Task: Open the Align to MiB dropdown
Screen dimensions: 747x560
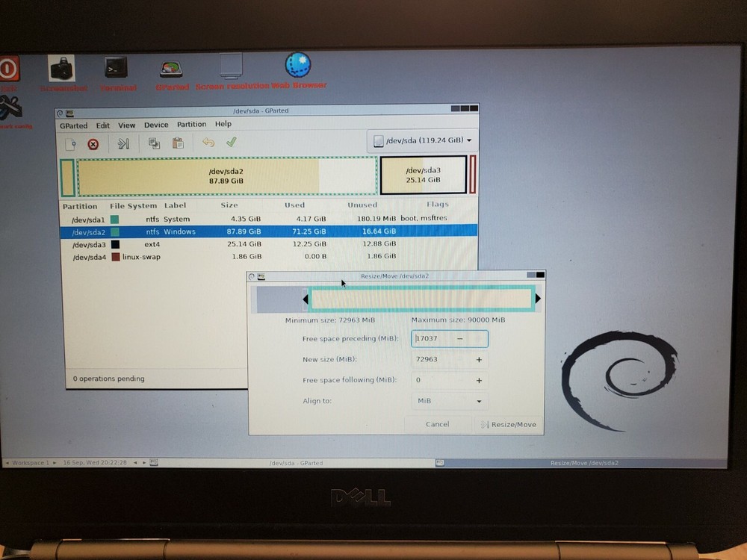Action: pyautogui.click(x=449, y=401)
